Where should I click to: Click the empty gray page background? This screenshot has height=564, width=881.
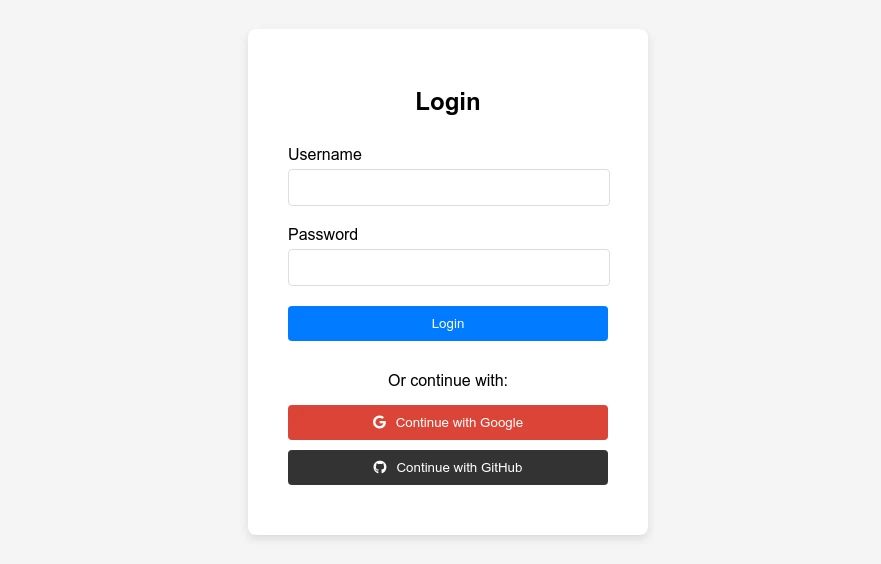click(120, 280)
